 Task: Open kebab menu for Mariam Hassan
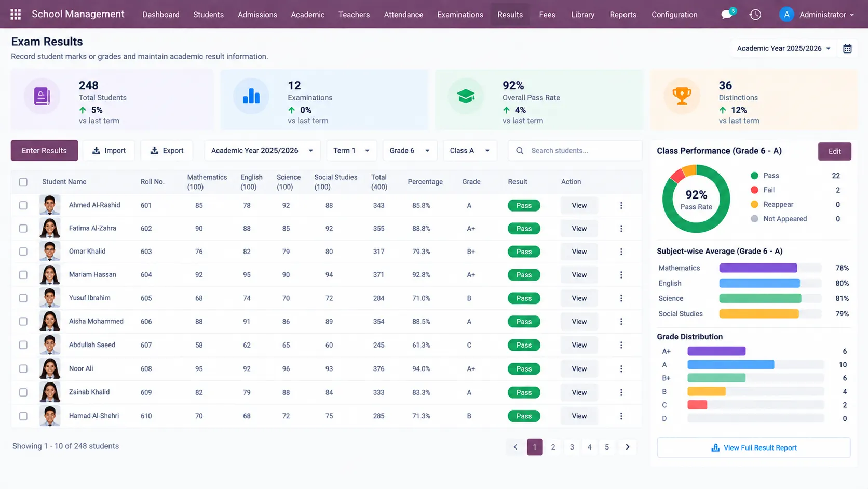[x=621, y=275]
